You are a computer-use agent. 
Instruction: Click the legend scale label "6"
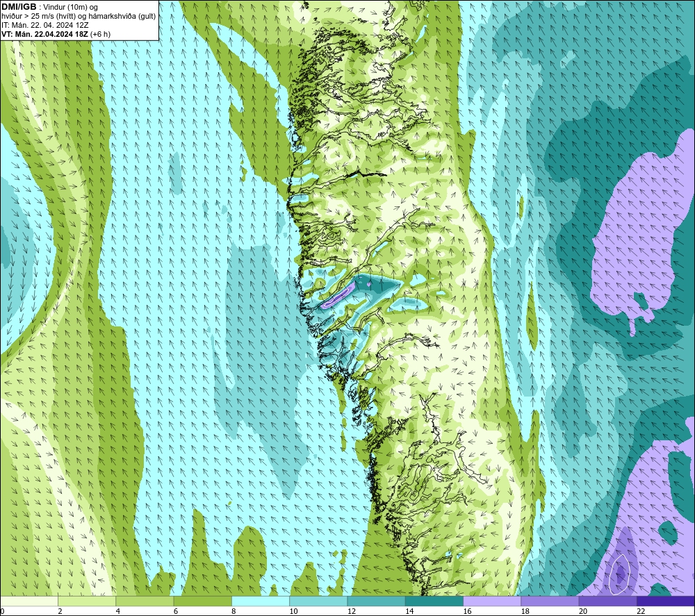tap(176, 611)
